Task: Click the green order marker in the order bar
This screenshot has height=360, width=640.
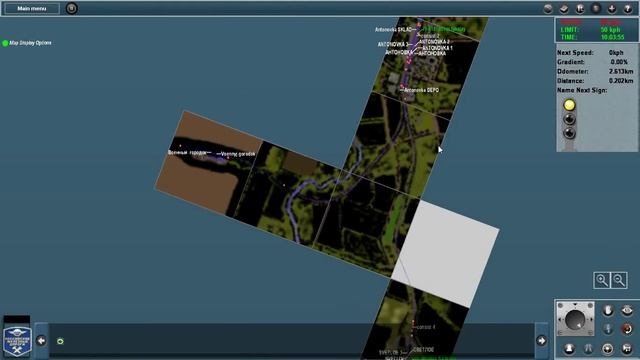Action: 60,341
